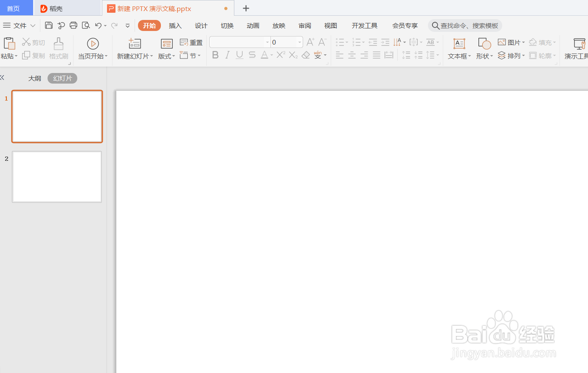Click the command search box (查找命令、搜索模板)

[x=465, y=26]
